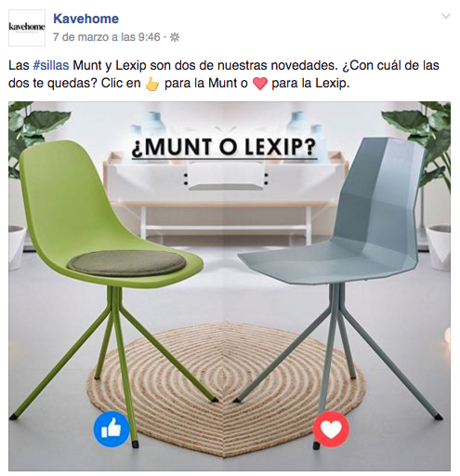Open the post timestamp 7 de marzo
The height and width of the screenshot is (476, 460).
[x=107, y=37]
